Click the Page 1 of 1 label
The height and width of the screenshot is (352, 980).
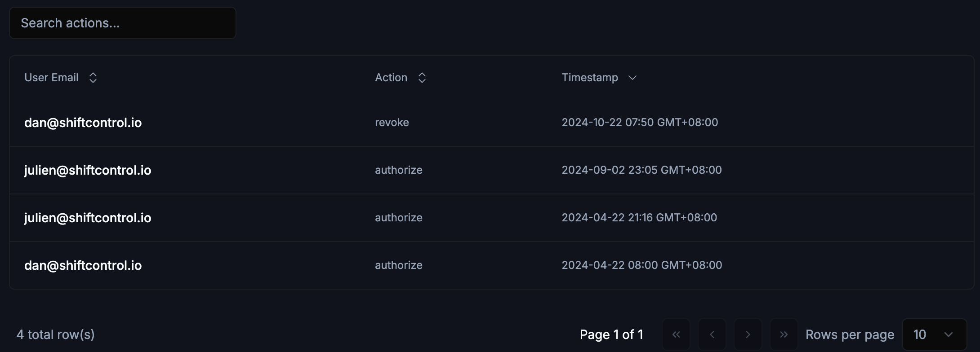[x=611, y=334]
